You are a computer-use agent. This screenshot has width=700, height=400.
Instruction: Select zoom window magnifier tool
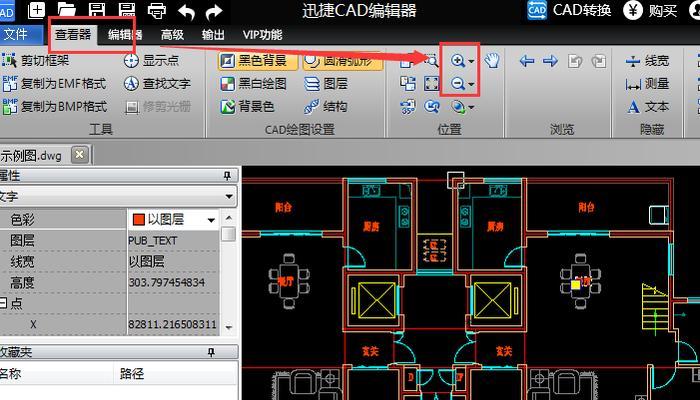coord(431,60)
